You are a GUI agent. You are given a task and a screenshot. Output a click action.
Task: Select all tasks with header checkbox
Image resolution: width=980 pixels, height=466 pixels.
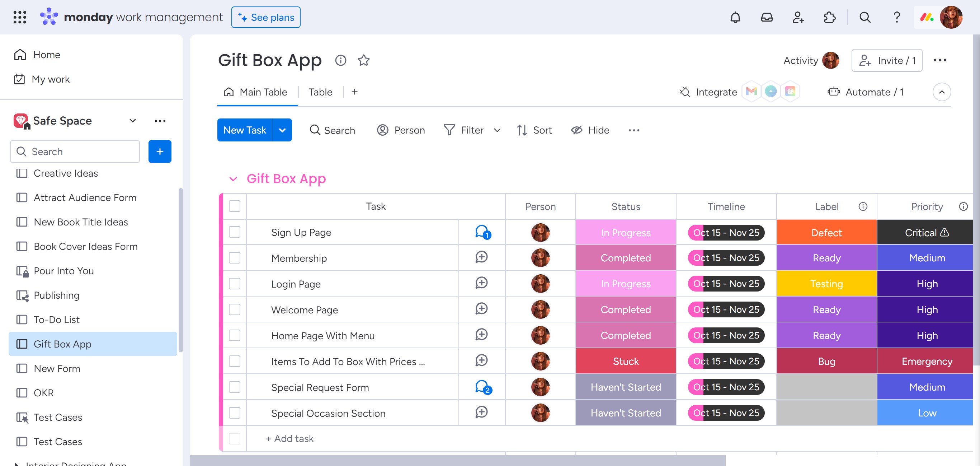click(x=234, y=206)
